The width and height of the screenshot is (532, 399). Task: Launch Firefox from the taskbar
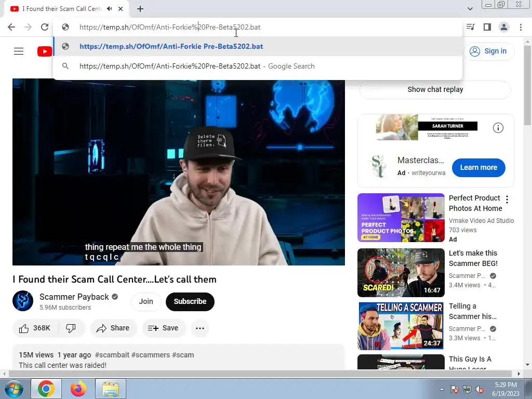78,389
